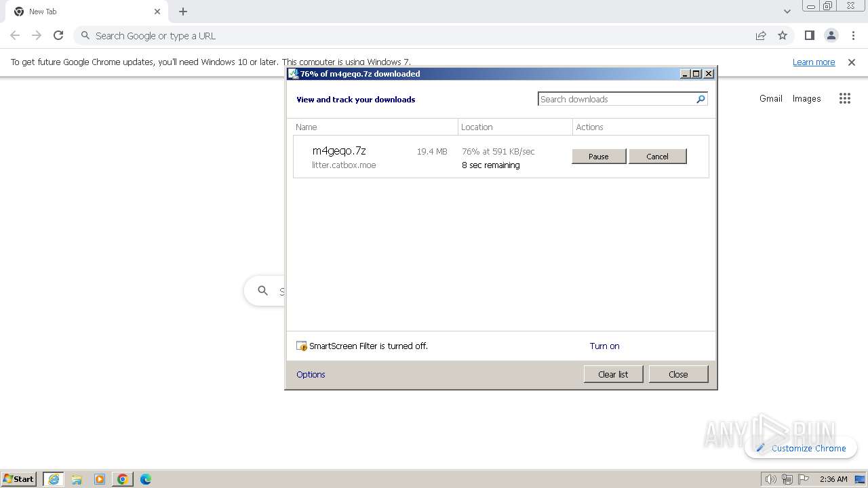Reload the Chrome page

coord(58,36)
